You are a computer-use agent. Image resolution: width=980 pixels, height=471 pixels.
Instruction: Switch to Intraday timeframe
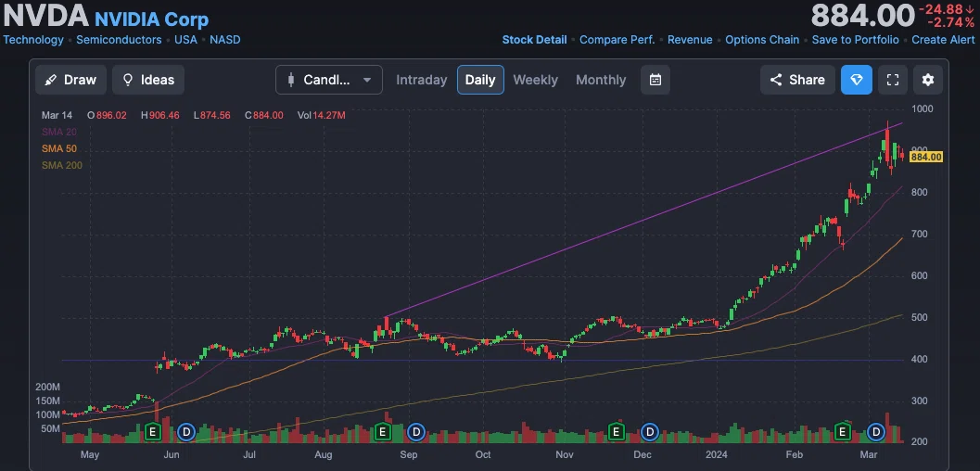pos(421,80)
